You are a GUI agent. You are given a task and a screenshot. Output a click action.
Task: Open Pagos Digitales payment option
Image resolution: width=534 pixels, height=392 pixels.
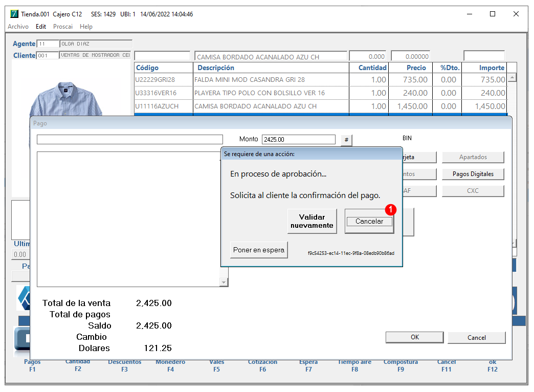tap(473, 174)
